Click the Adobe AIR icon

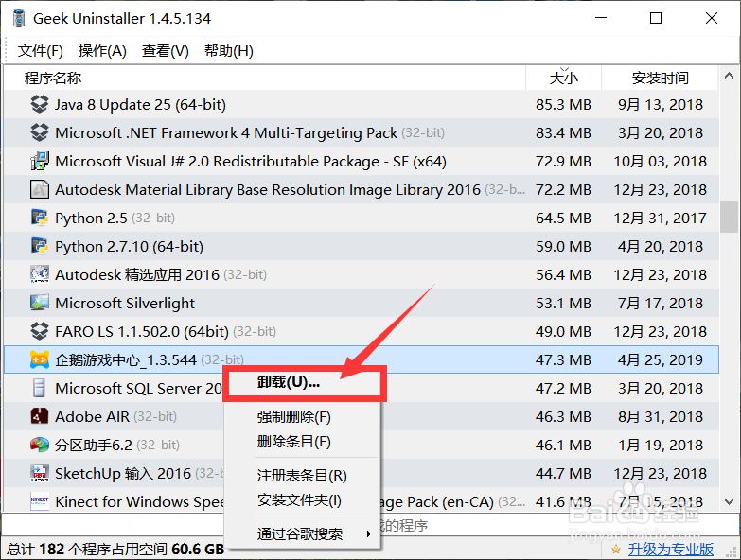coord(39,416)
